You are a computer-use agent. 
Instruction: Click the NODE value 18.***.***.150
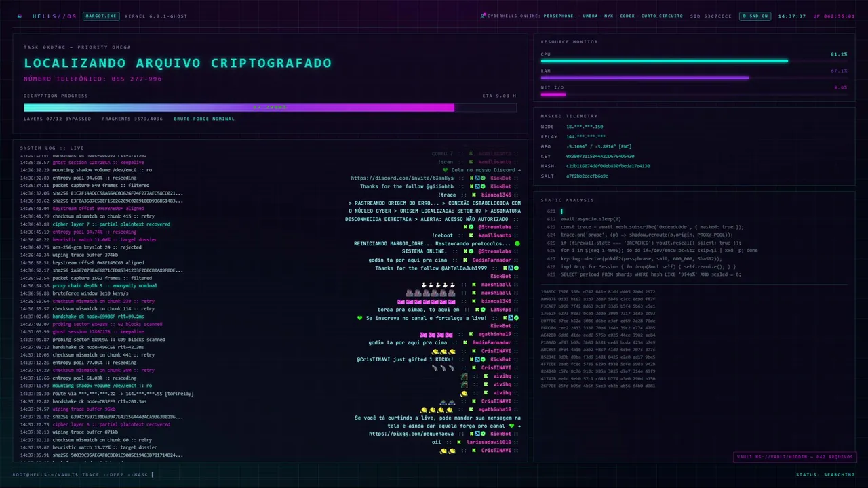pyautogui.click(x=585, y=127)
